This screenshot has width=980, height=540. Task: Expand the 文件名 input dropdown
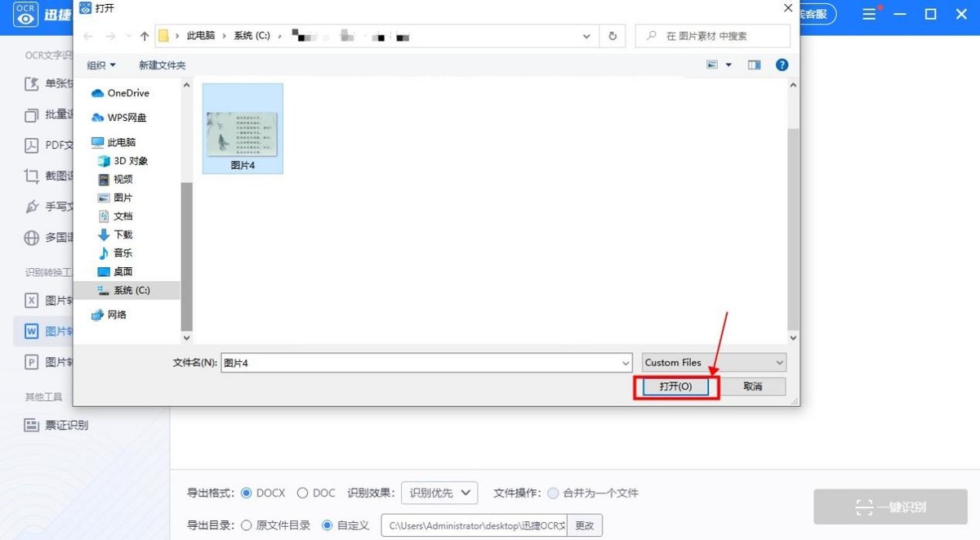[626, 362]
